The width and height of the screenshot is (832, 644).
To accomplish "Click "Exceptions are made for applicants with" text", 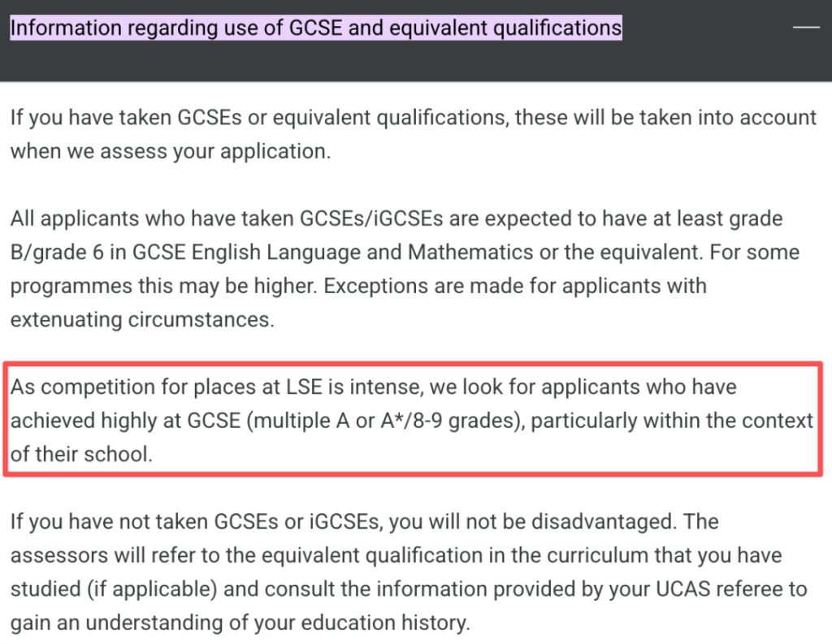I will tap(515, 286).
